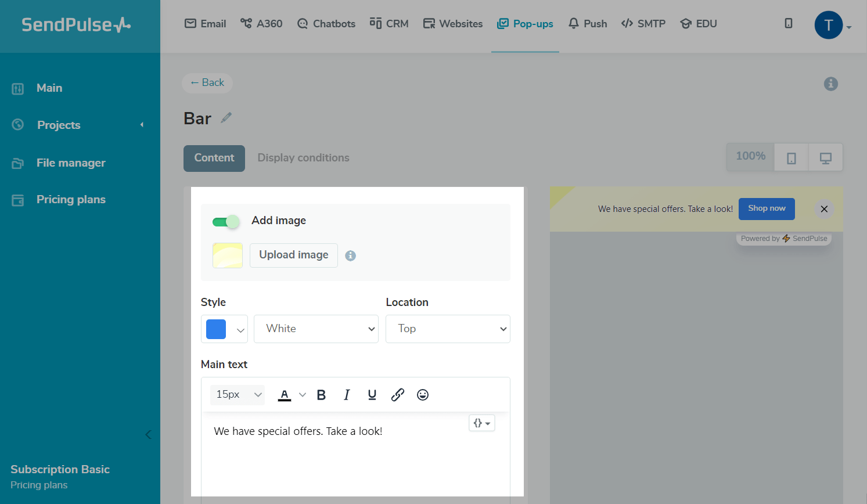Apply bold formatting
This screenshot has width=867, height=504.
coord(321,395)
